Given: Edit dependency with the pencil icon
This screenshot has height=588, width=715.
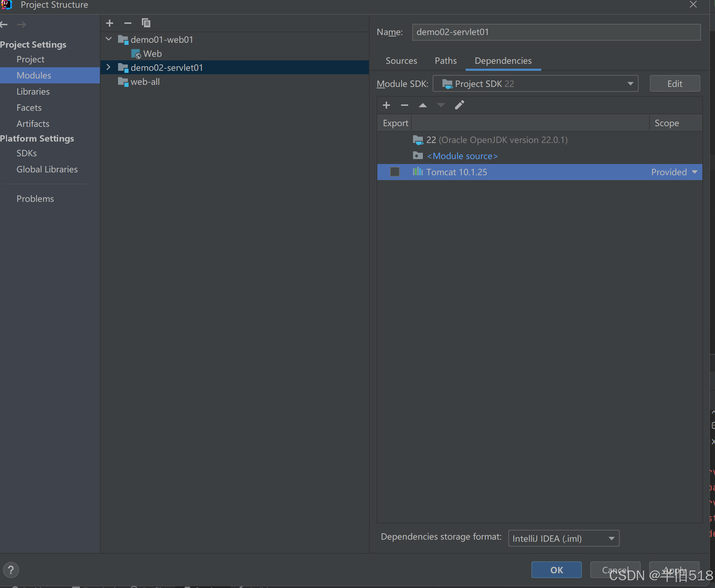Looking at the screenshot, I should pos(459,105).
